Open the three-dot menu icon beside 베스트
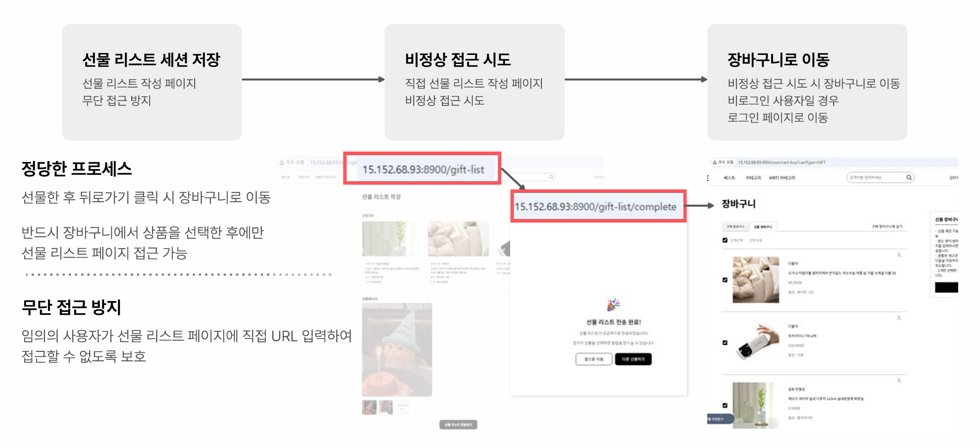This screenshot has height=447, width=980. 708,178
